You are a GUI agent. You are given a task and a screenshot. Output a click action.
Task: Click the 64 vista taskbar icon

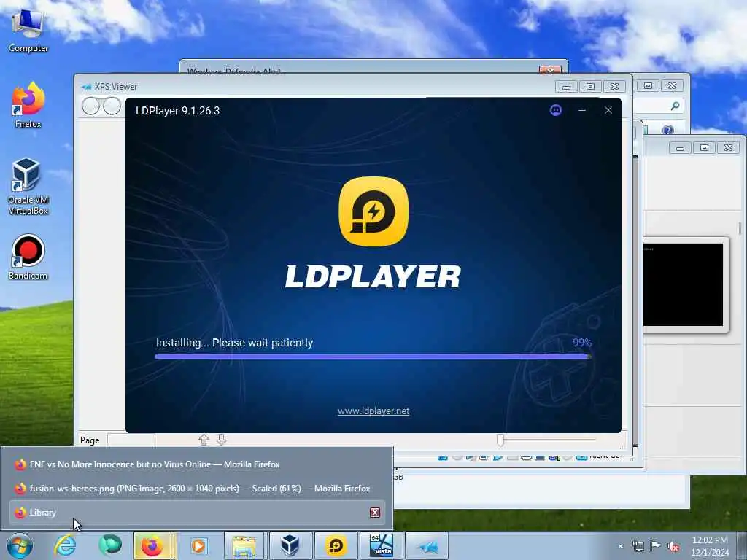pyautogui.click(x=382, y=545)
